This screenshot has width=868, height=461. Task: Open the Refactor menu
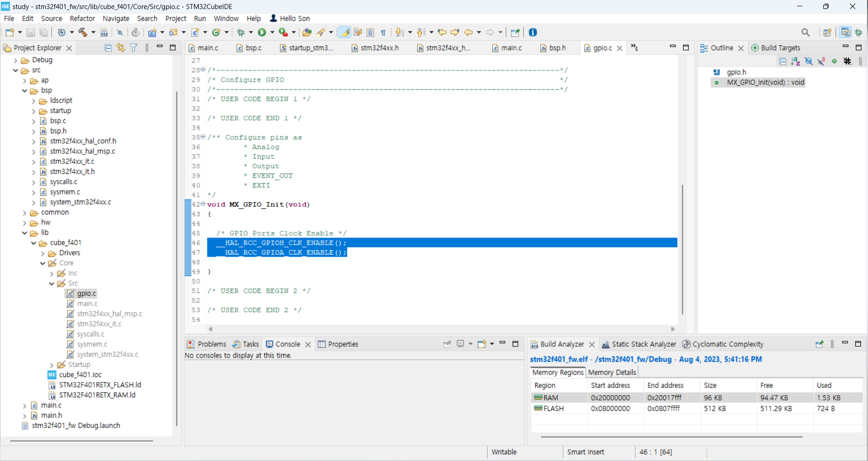tap(82, 19)
